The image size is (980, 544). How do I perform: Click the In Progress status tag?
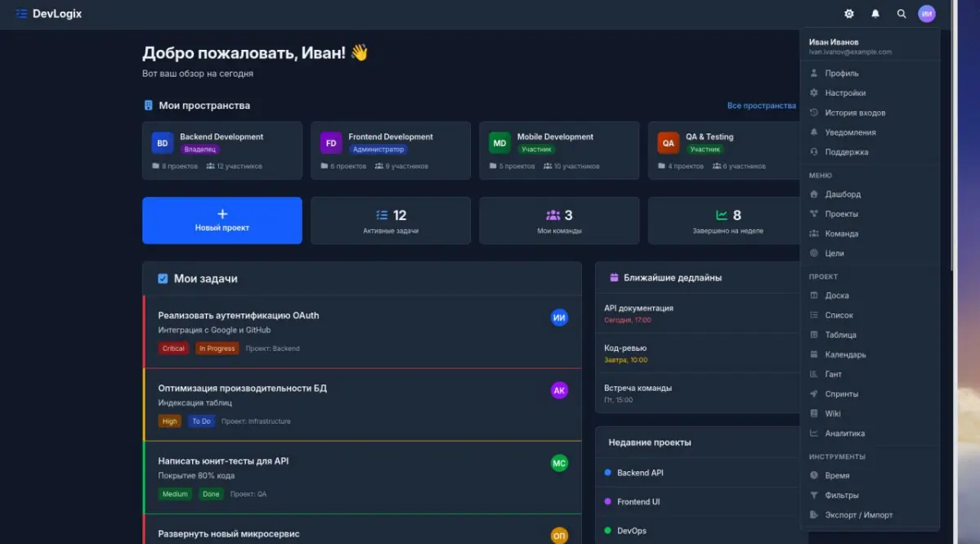tap(217, 349)
